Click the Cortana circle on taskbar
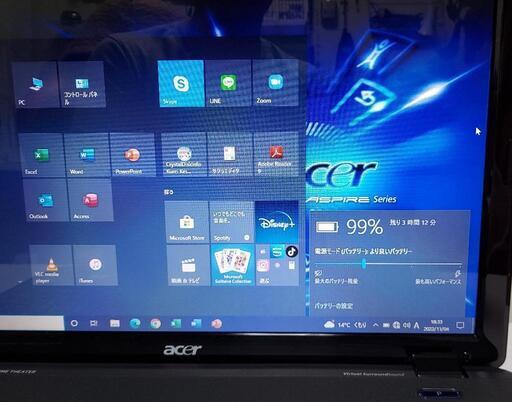 point(74,323)
